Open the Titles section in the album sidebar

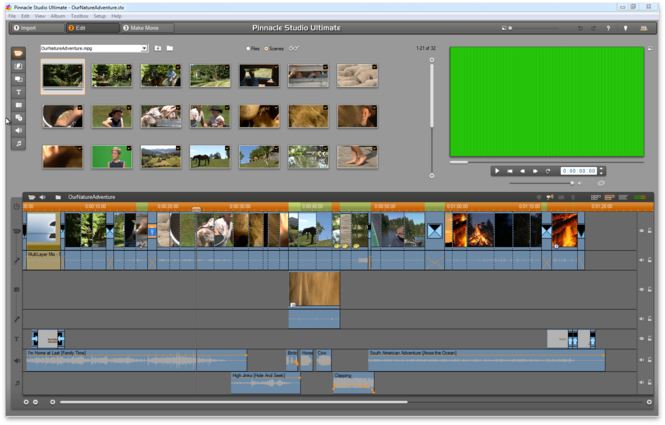(19, 92)
